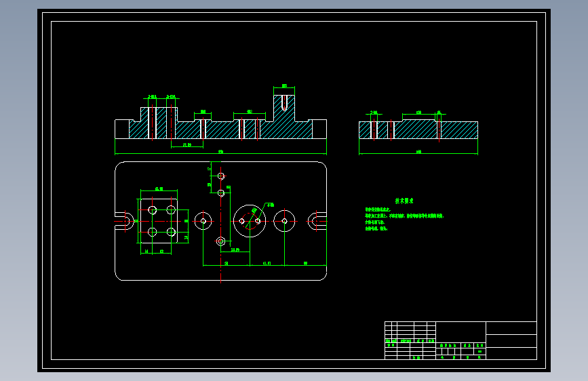Click the overall width dimension under side section
Image resolution: width=588 pixels, height=381 pixels.
coord(418,153)
